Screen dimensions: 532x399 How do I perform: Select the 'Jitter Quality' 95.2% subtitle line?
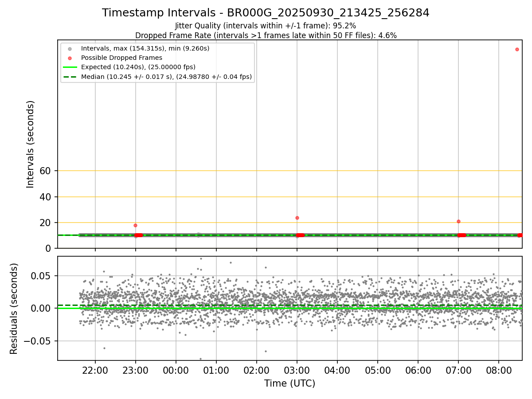click(266, 26)
